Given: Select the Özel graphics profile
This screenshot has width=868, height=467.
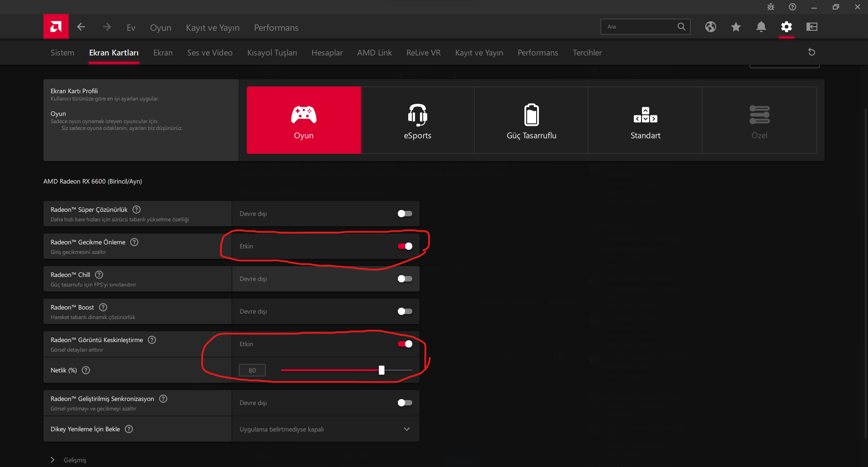Looking at the screenshot, I should (759, 120).
